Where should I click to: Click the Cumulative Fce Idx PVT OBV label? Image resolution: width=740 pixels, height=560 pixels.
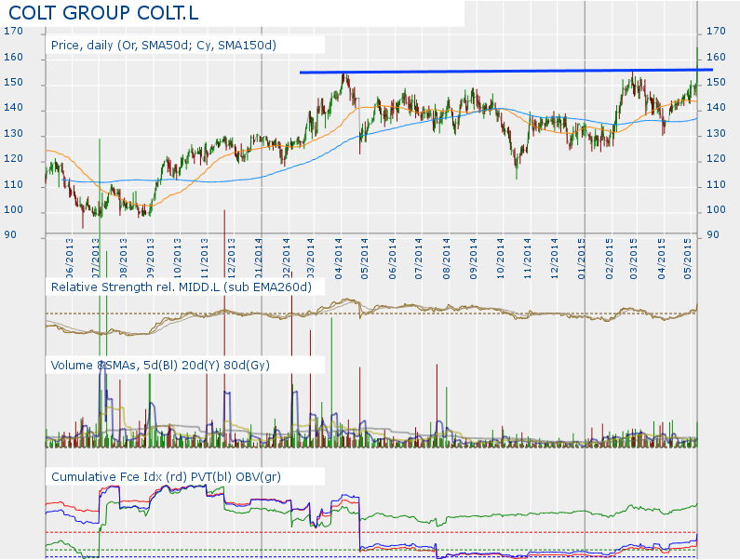[x=166, y=476]
